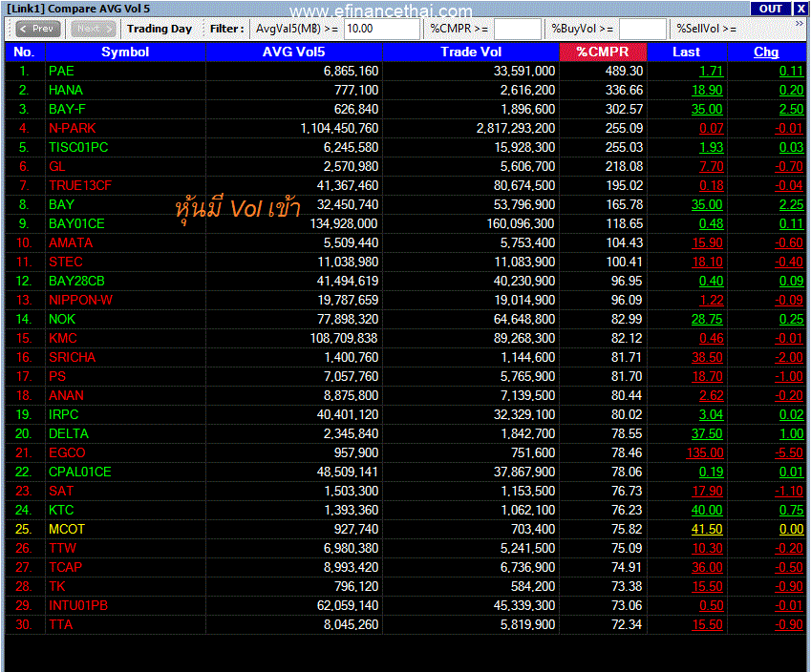
Task: Focus the AvgVal5(MB) filter field
Action: click(x=382, y=29)
